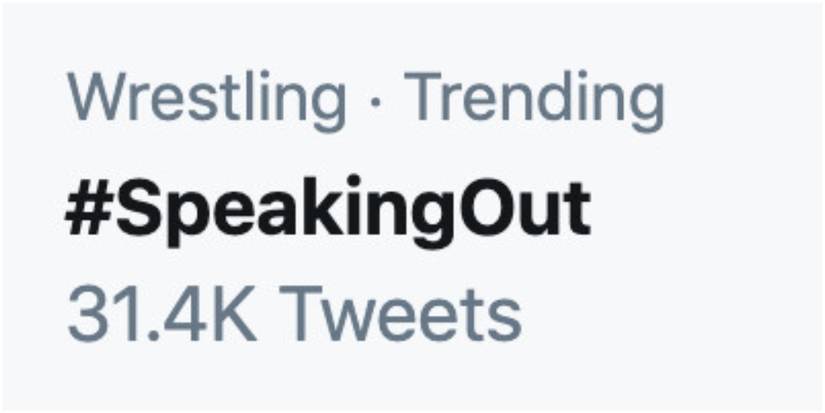Image resolution: width=825 pixels, height=413 pixels.
Task: Tap the hash symbol in #SpeakingOut
Action: 86,209
